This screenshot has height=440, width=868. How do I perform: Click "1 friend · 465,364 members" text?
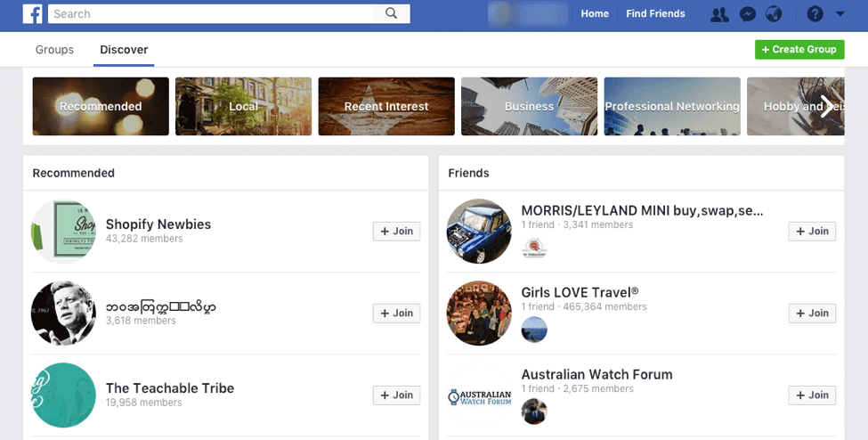pos(584,306)
